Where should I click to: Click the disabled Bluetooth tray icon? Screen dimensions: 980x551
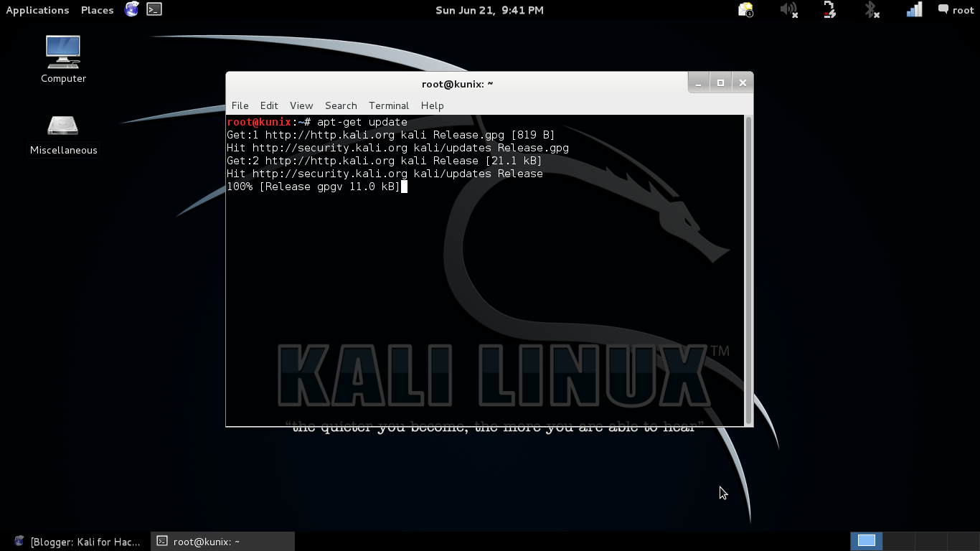871,10
